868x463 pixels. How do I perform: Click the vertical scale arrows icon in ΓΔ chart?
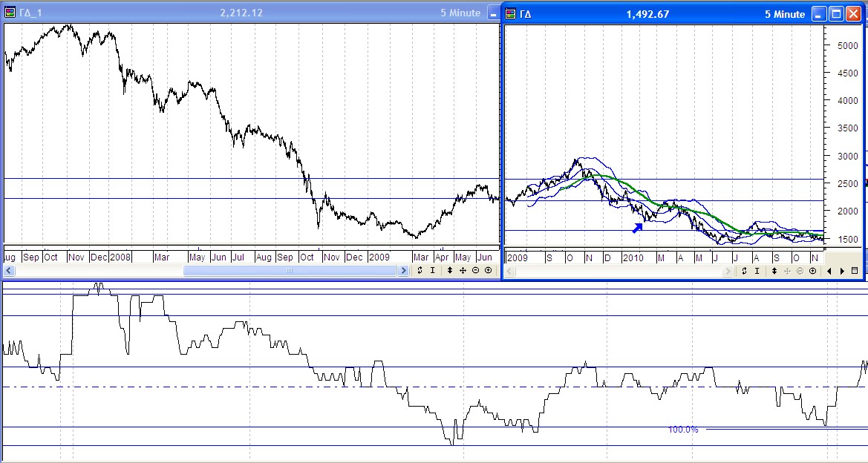(774, 271)
